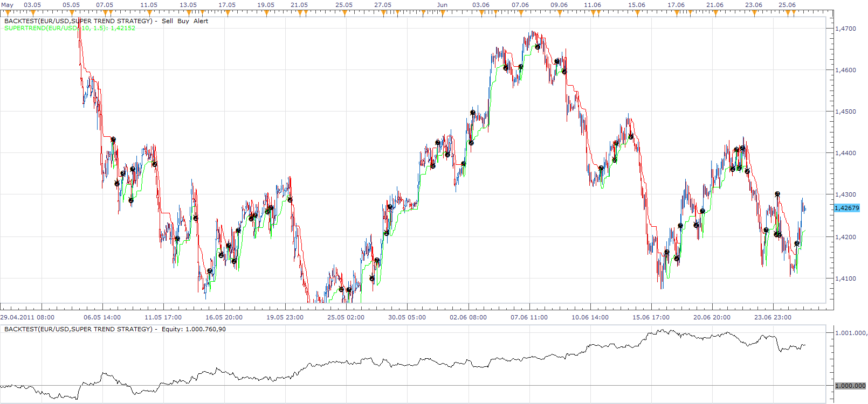Click the orange marker under 03.05
The width and height of the screenshot is (868, 404).
[33, 13]
